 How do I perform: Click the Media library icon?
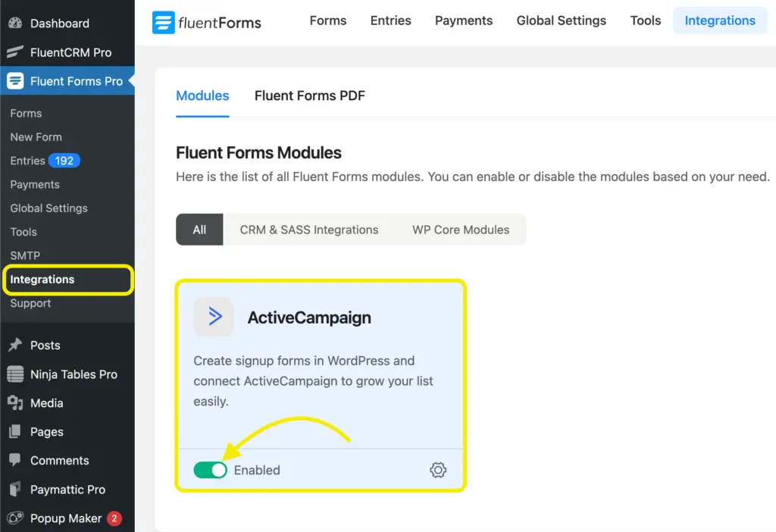coord(15,402)
